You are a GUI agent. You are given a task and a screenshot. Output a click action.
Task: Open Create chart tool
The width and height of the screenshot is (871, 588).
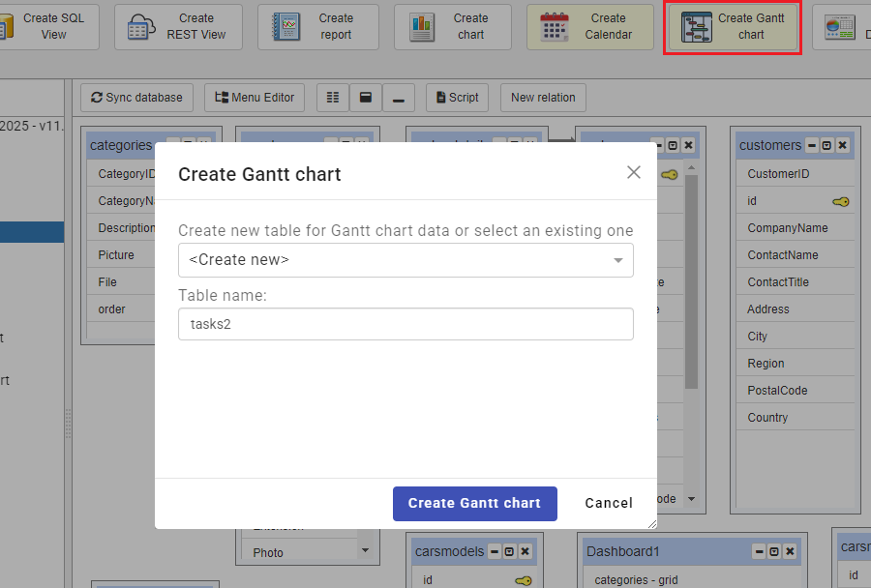pos(453,27)
